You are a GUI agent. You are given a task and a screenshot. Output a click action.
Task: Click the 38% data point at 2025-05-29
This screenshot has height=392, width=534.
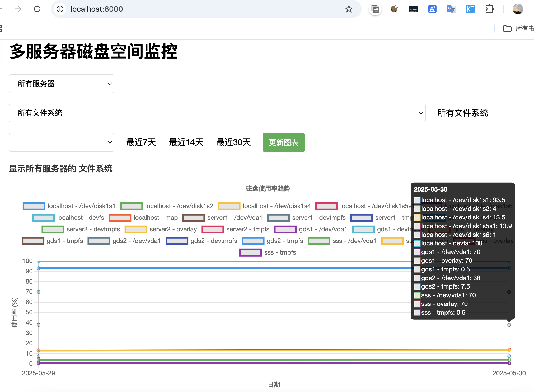[39, 325]
